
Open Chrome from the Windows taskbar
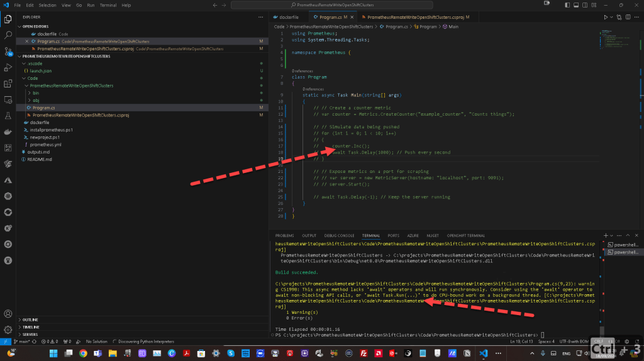83,353
